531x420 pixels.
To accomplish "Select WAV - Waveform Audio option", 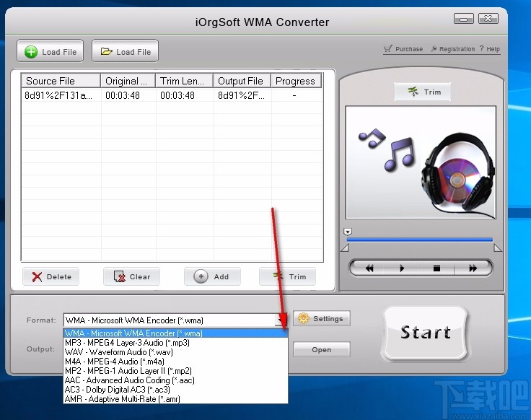I will point(175,352).
